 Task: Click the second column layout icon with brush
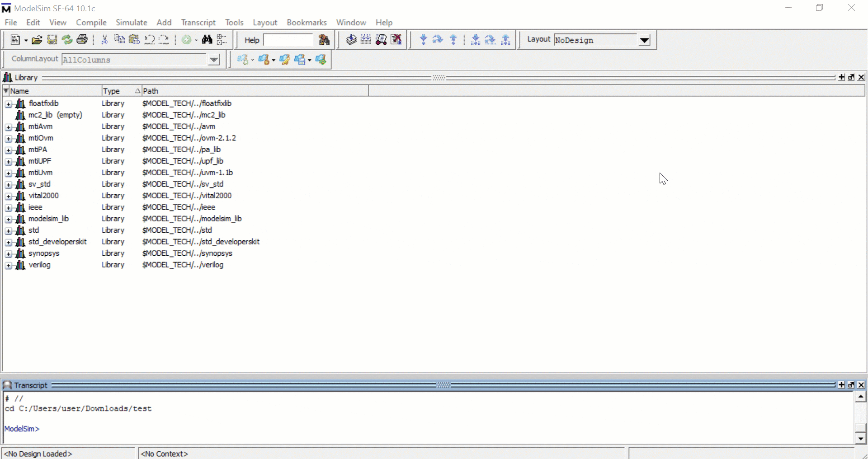coord(264,60)
